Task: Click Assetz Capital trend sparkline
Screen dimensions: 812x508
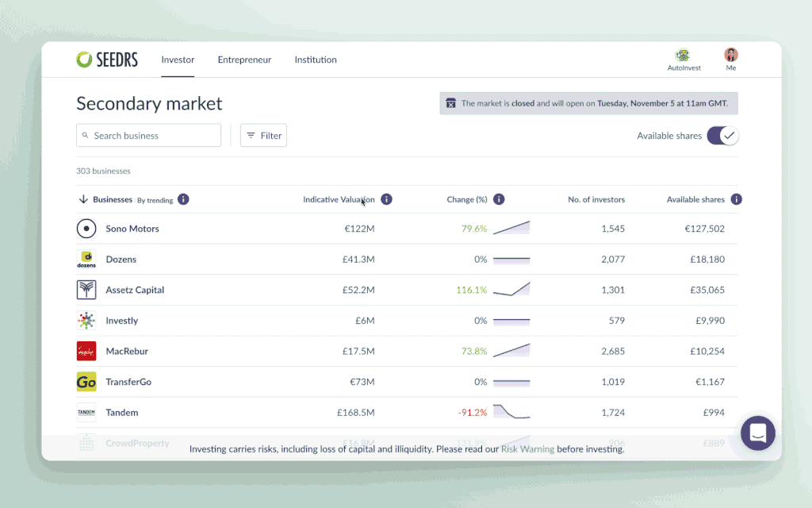Action: click(511, 289)
